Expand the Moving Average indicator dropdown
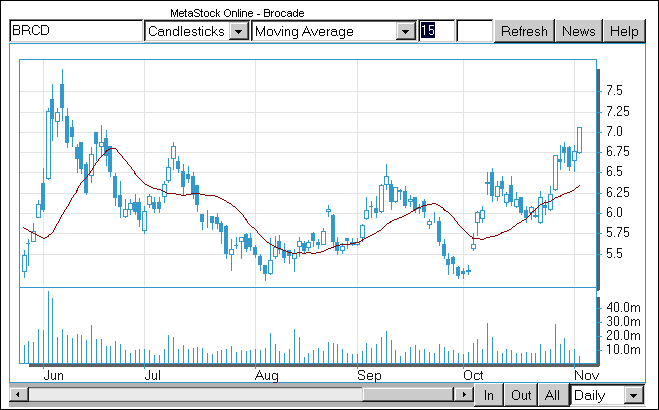 [406, 32]
